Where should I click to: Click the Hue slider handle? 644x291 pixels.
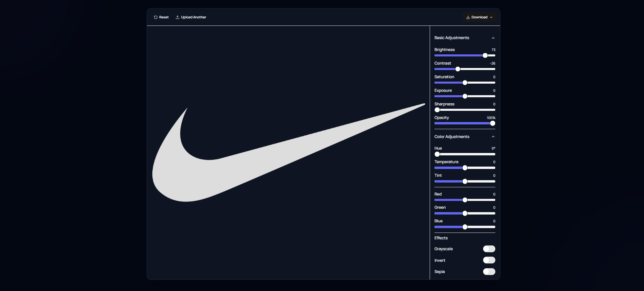coord(437,154)
